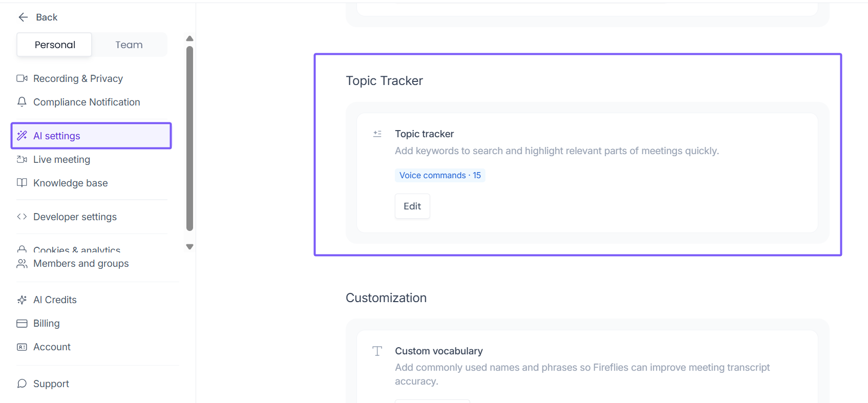Click the Developer settings code icon
868x403 pixels.
(x=22, y=217)
